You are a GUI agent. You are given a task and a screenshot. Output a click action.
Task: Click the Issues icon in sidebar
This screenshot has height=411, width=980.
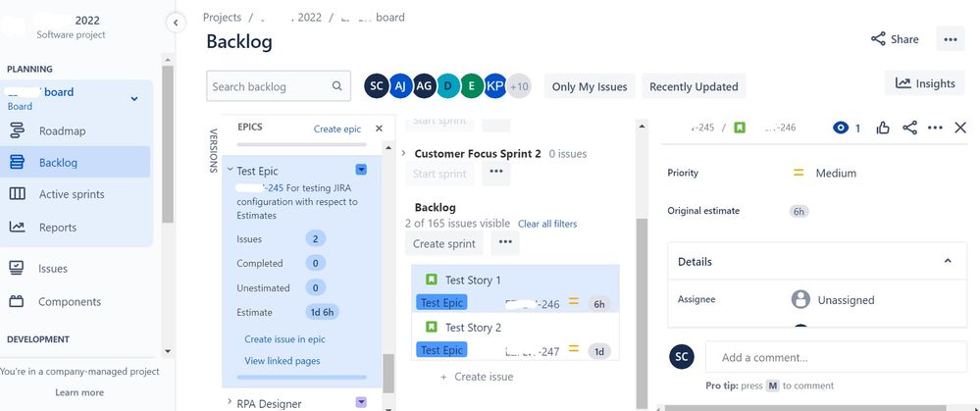[17, 269]
